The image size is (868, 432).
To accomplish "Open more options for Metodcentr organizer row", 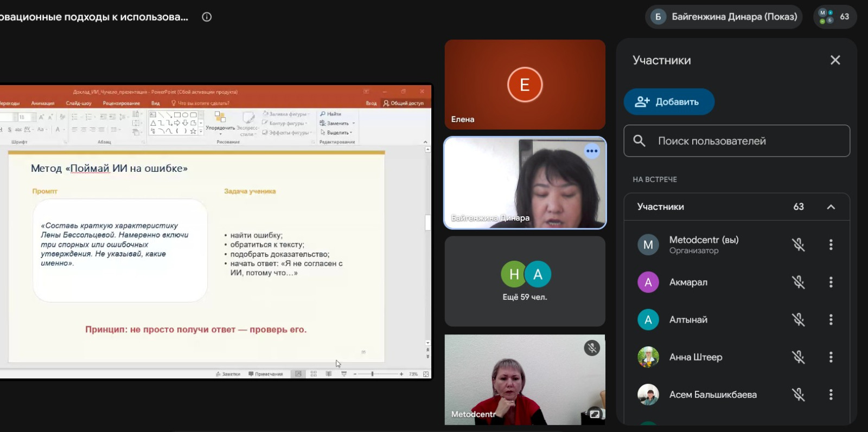I will pos(831,244).
